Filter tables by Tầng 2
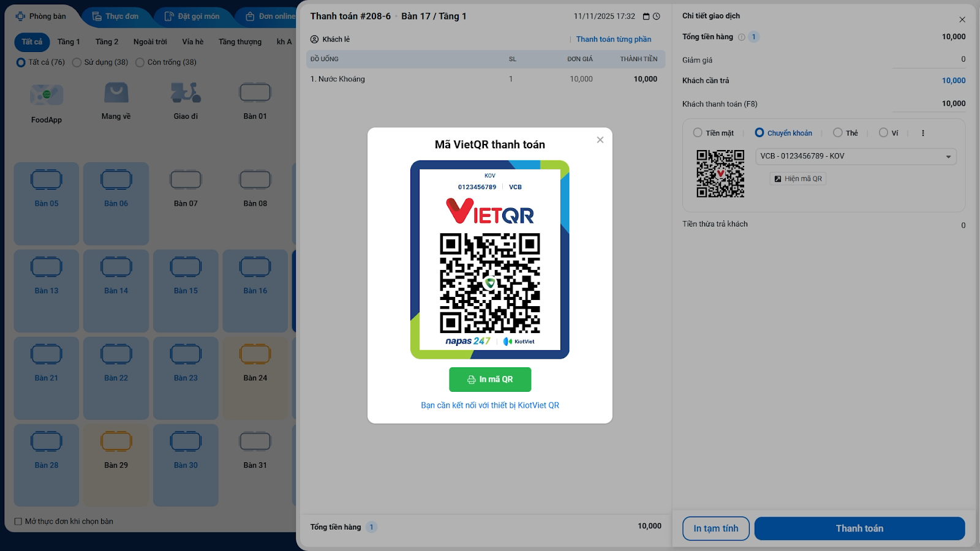The width and height of the screenshot is (980, 551). (107, 42)
